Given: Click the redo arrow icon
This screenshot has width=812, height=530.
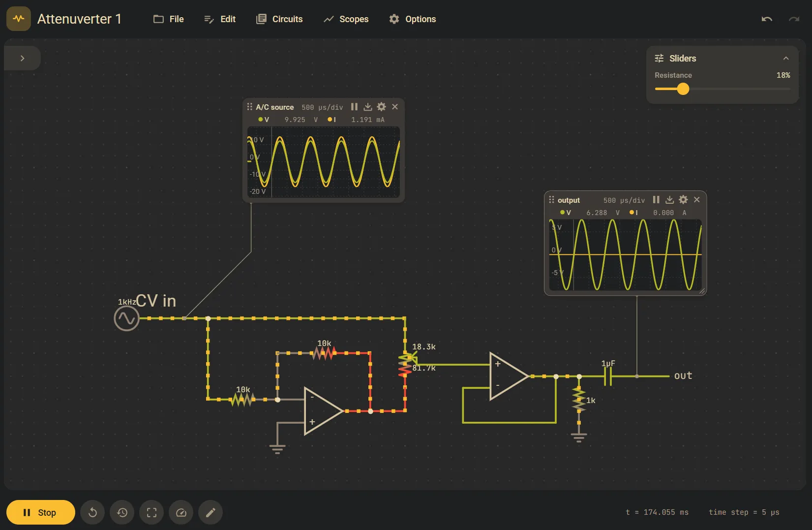Looking at the screenshot, I should 794,19.
